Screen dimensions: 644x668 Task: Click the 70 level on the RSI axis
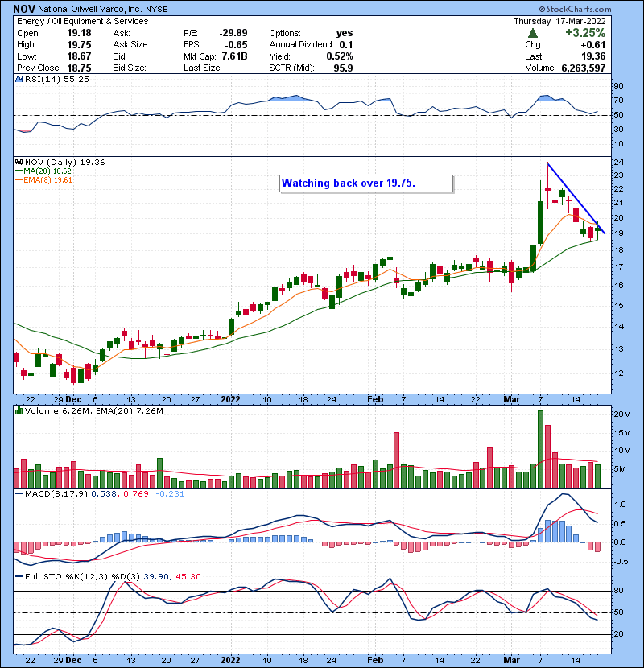click(x=618, y=101)
